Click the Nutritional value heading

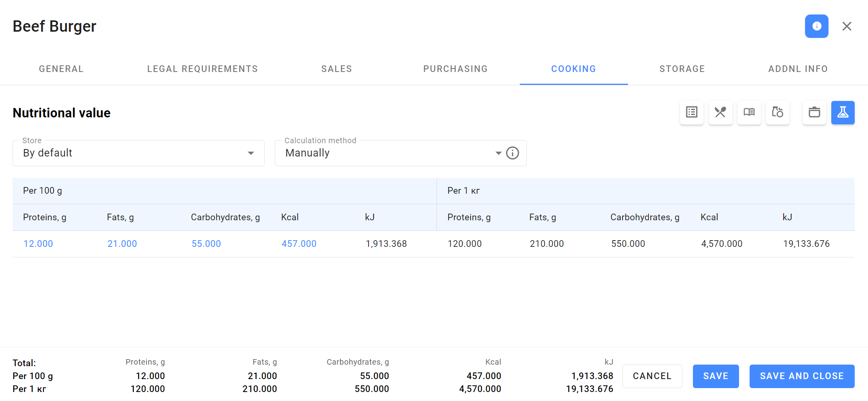[x=62, y=113]
